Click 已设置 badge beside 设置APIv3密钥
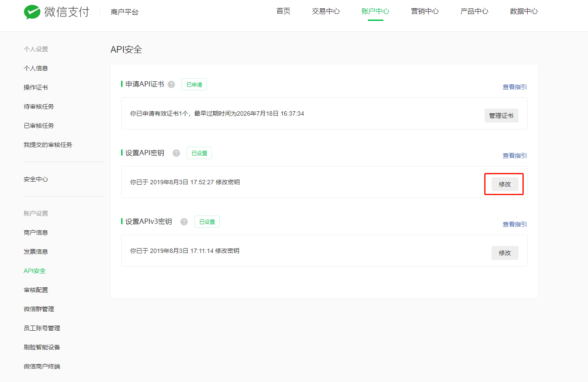The image size is (588, 382). [207, 222]
